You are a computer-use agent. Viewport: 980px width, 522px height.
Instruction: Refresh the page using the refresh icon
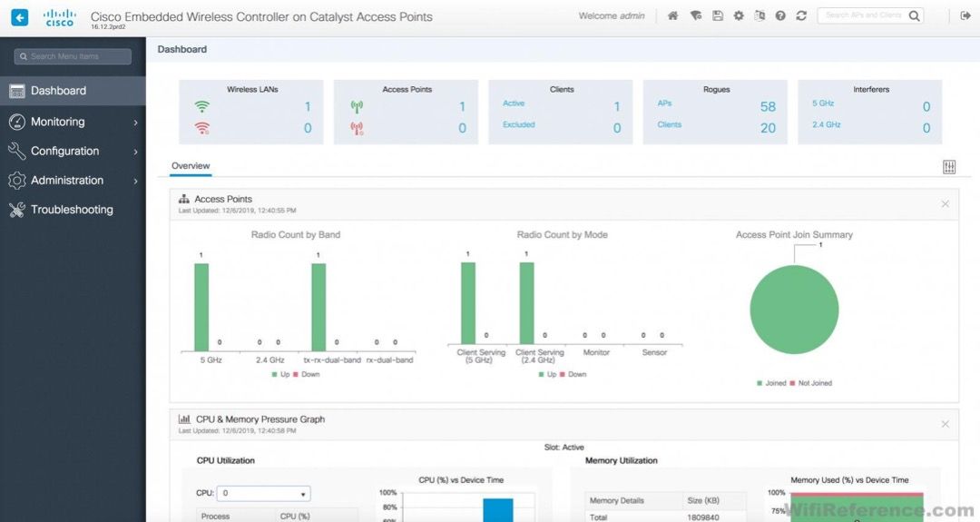tap(801, 16)
